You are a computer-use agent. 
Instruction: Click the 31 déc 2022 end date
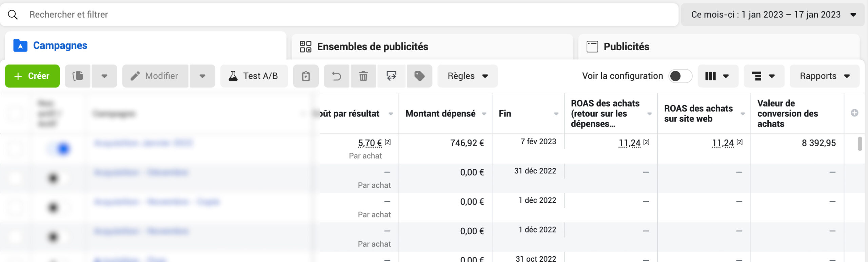535,171
